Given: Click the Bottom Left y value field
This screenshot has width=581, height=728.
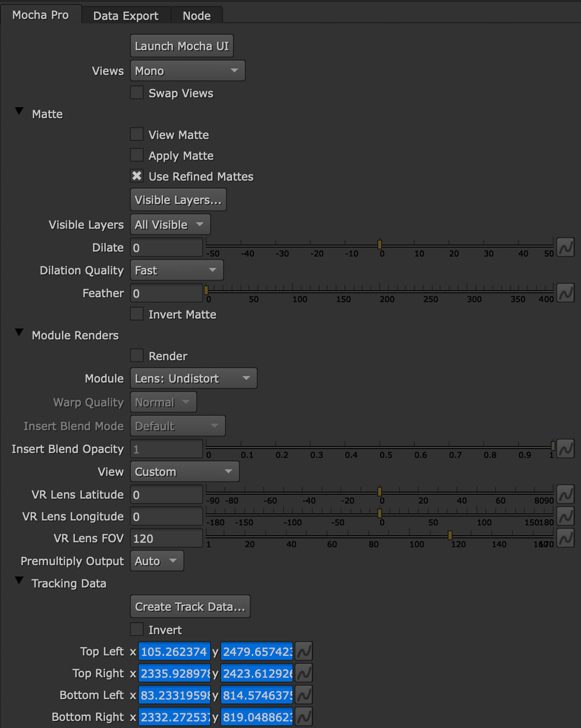Looking at the screenshot, I should pyautogui.click(x=257, y=695).
